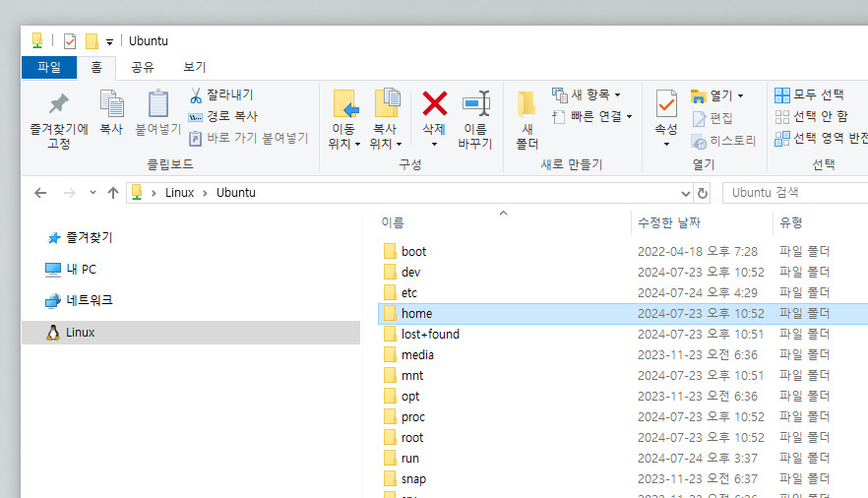Screen dimensions: 868x498
Task: Open Customize Quick Access Toolbar dropdown
Action: pyautogui.click(x=109, y=42)
